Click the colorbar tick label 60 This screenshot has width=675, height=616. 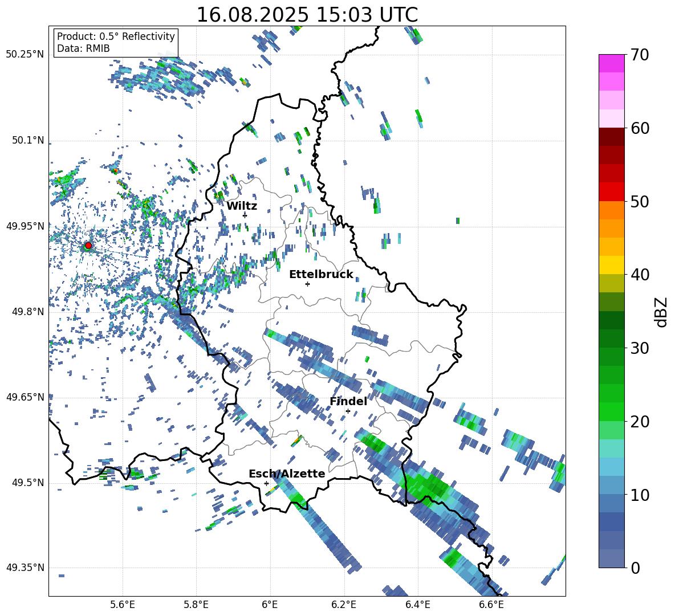pyautogui.click(x=639, y=128)
